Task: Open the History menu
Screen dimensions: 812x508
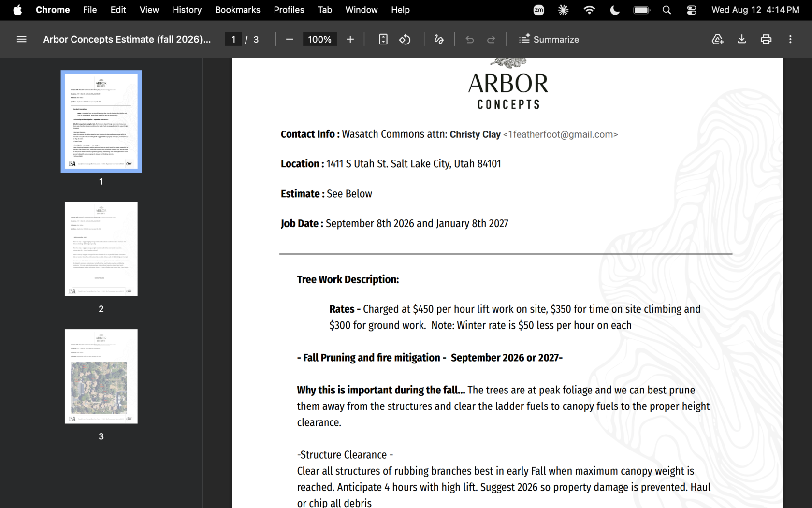Action: tap(187, 10)
